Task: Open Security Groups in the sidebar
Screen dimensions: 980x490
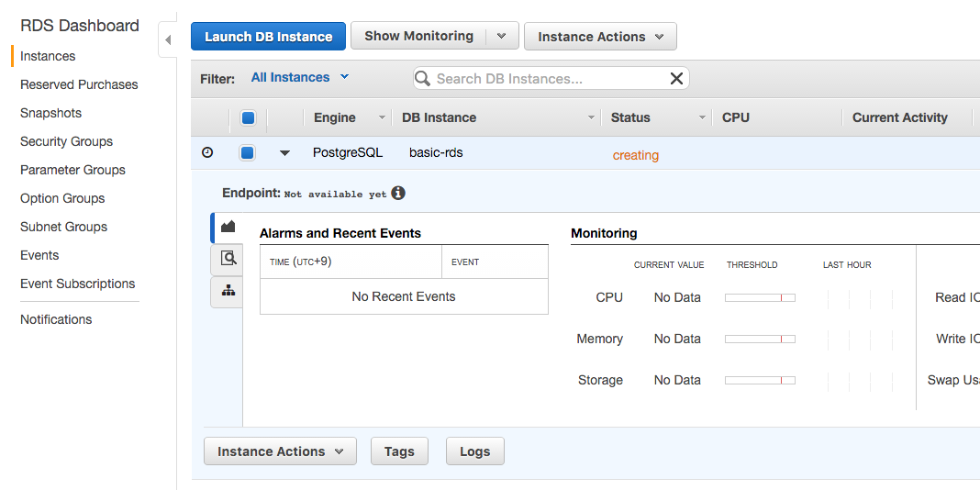Action: 66,141
